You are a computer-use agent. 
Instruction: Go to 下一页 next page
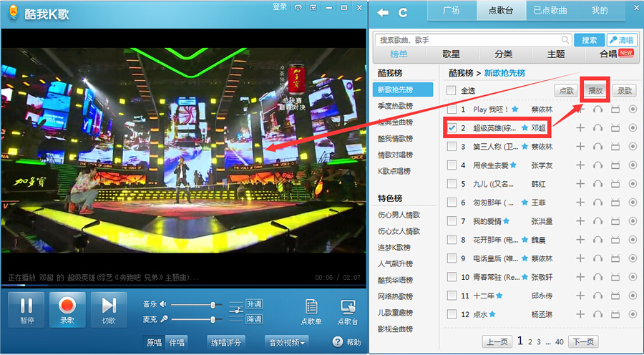point(583,341)
